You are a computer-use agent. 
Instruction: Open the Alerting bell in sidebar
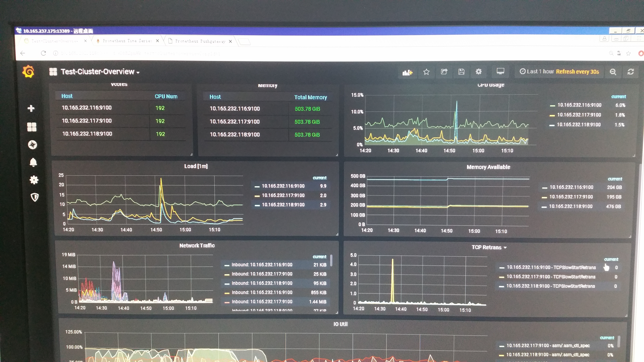coord(33,162)
